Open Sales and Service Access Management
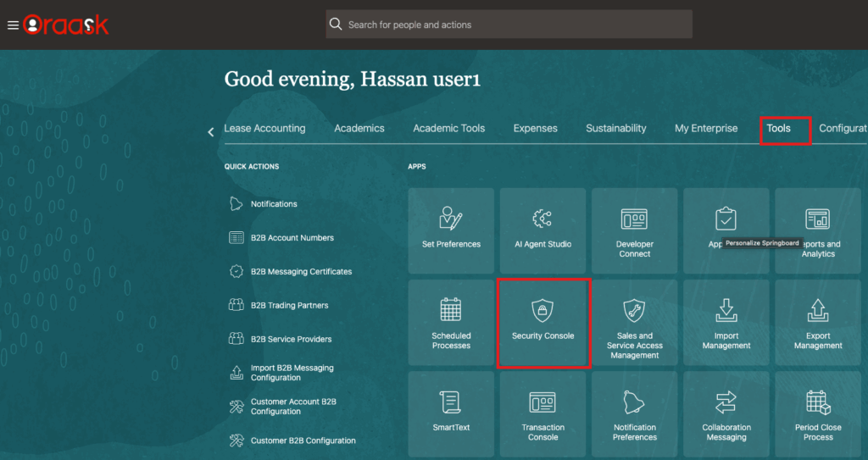Screen dimensions: 868x460 click(x=634, y=323)
